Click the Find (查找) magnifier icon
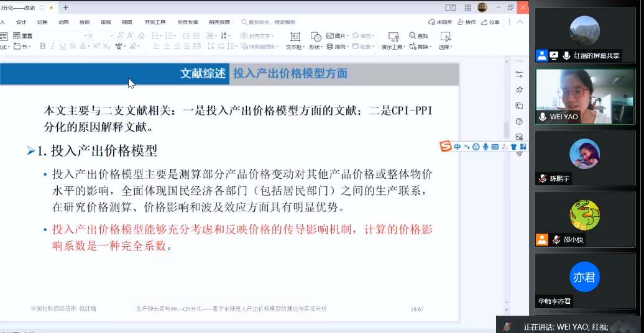This screenshot has height=333, width=644. [412, 36]
